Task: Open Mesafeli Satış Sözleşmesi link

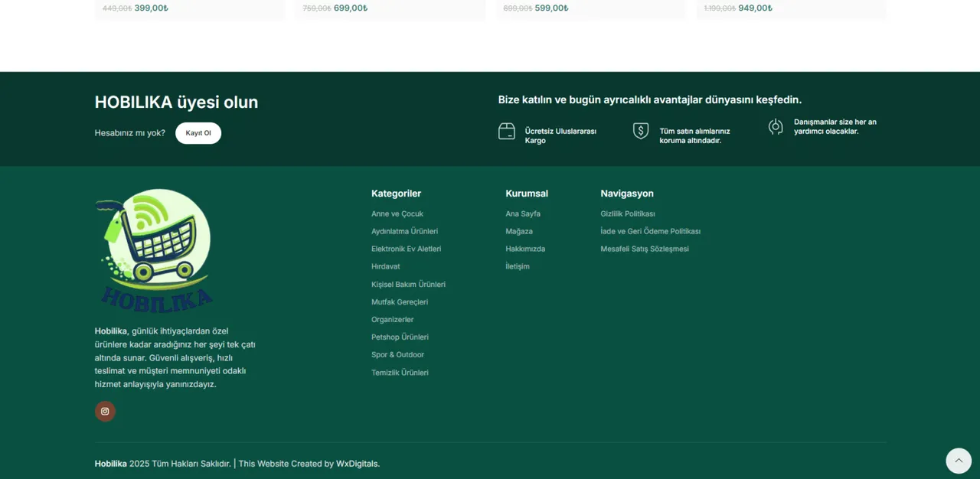Action: pos(645,249)
